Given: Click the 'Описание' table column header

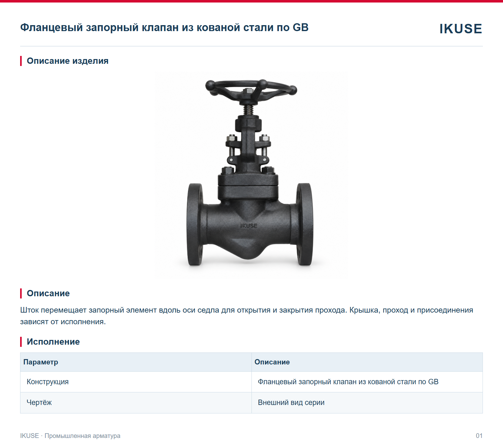Looking at the screenshot, I should 367,362.
